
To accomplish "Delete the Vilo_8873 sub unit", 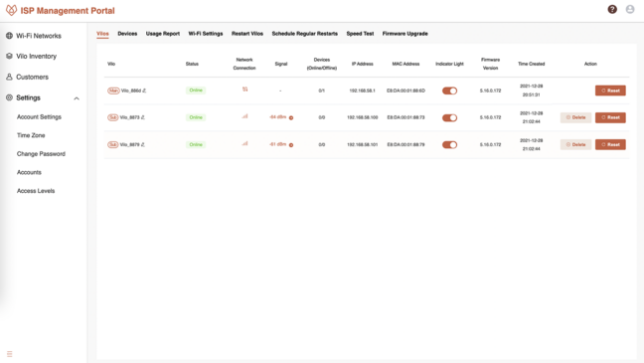I will (x=575, y=117).
